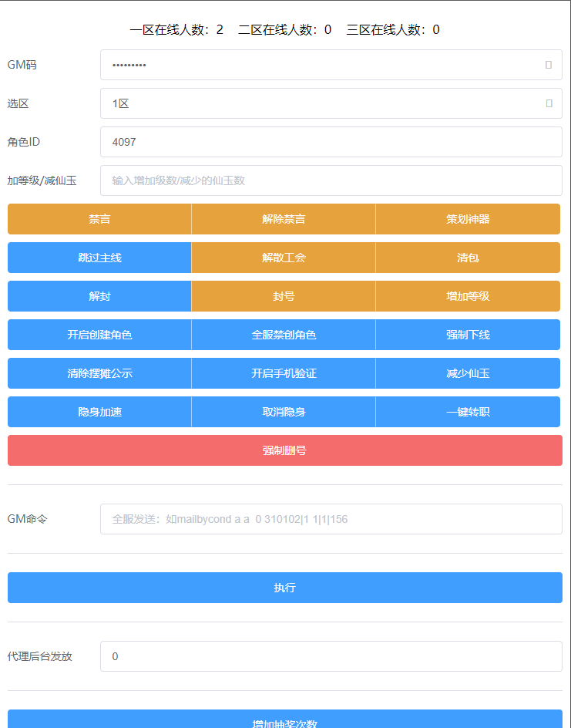Turn on 开启手机验证

pos(284,373)
